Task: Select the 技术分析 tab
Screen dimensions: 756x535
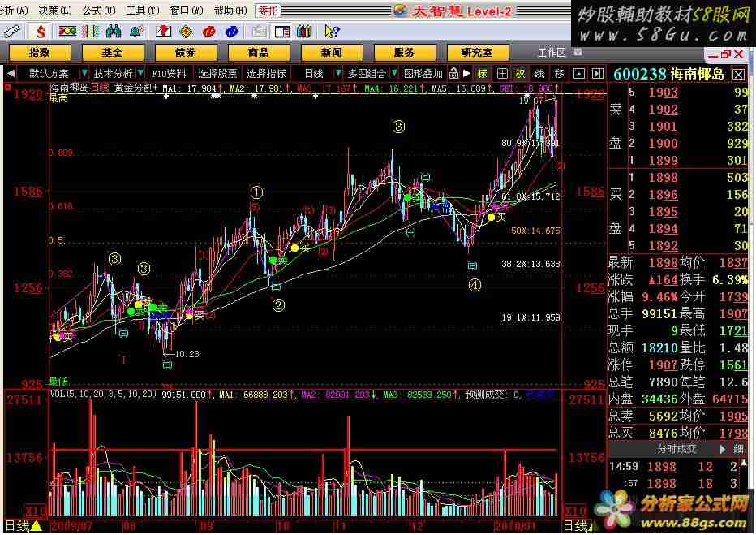Action: pos(113,73)
